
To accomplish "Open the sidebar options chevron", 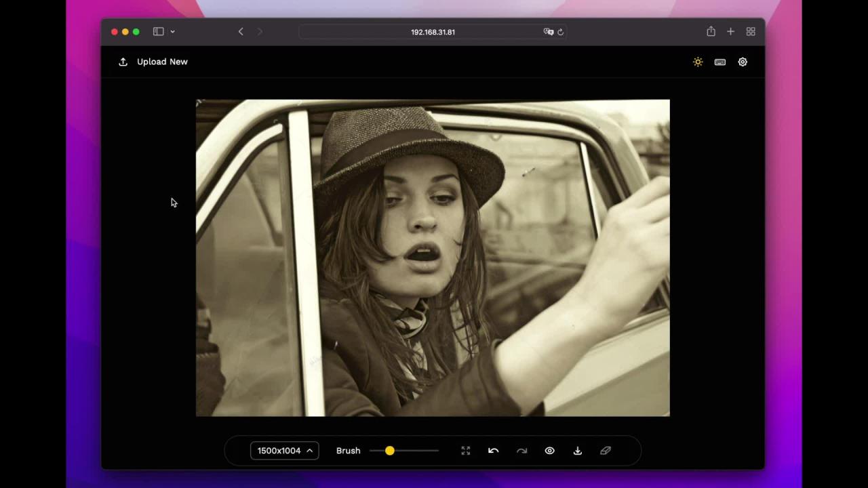I will [172, 31].
